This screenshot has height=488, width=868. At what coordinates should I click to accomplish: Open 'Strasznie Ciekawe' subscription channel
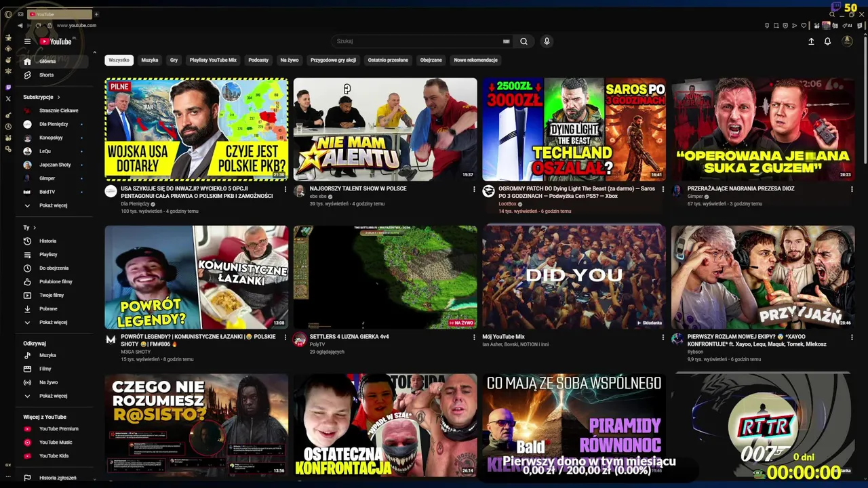click(x=53, y=110)
